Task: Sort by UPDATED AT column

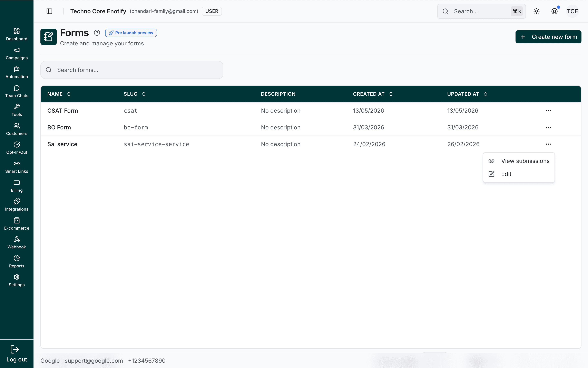Action: coord(467,94)
